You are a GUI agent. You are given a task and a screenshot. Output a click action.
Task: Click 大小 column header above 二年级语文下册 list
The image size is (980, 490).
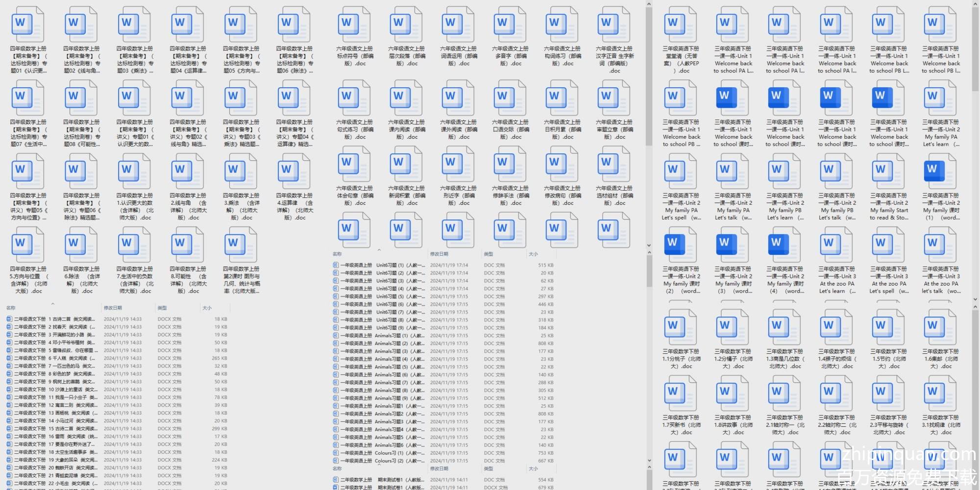(207, 308)
